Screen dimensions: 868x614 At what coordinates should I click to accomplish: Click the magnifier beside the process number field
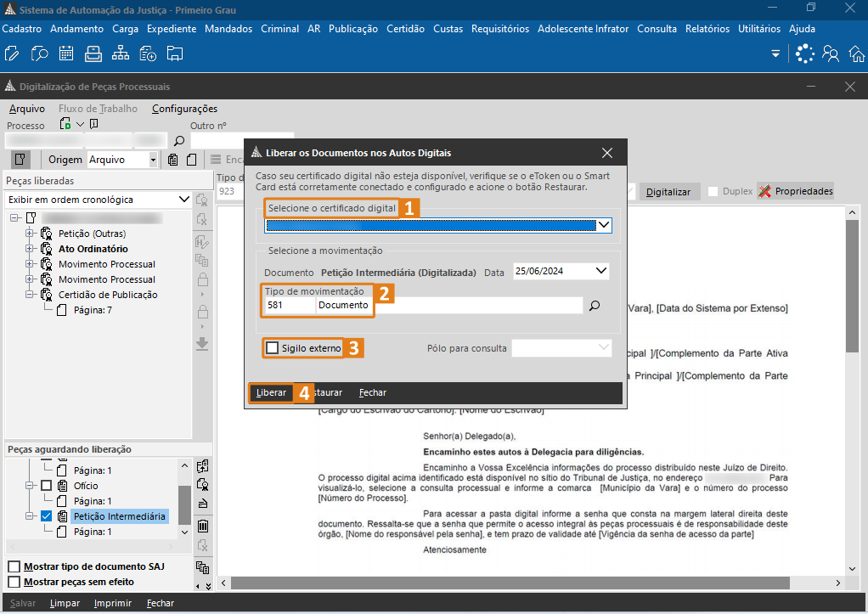click(179, 141)
